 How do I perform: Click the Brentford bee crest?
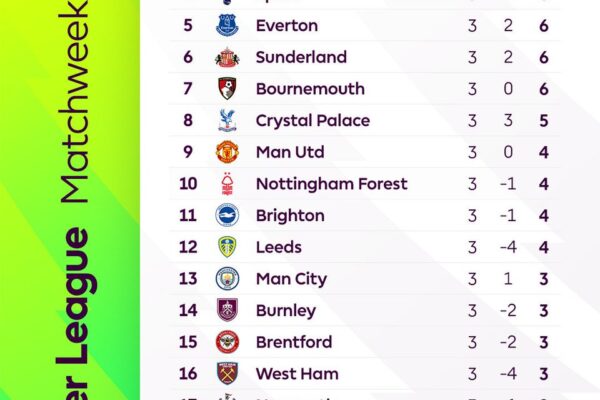pos(228,342)
